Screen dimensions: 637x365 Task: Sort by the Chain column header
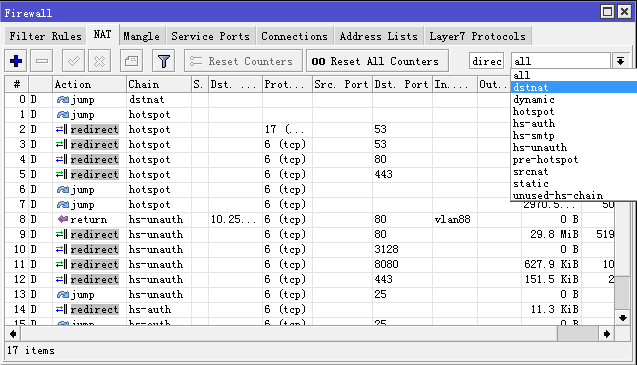[x=159, y=85]
